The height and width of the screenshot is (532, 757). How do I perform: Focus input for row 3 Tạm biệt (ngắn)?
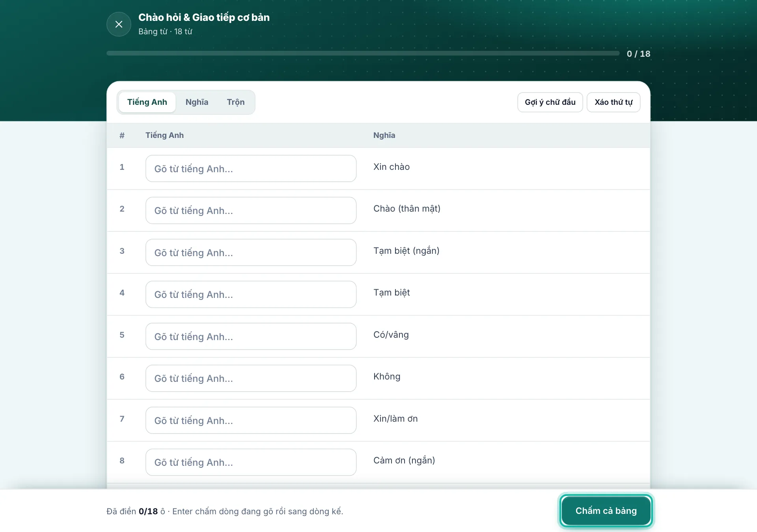click(251, 253)
